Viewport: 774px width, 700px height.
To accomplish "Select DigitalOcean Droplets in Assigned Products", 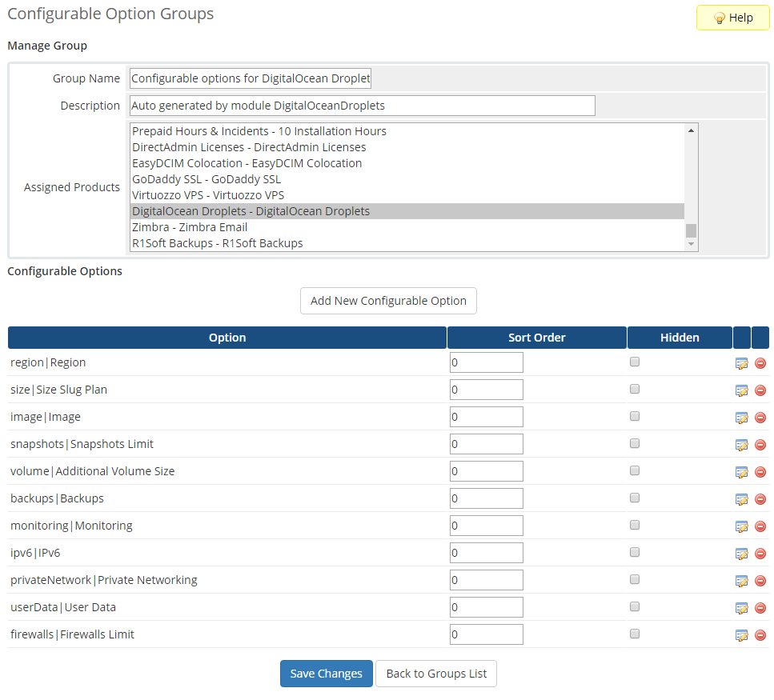I will point(407,211).
